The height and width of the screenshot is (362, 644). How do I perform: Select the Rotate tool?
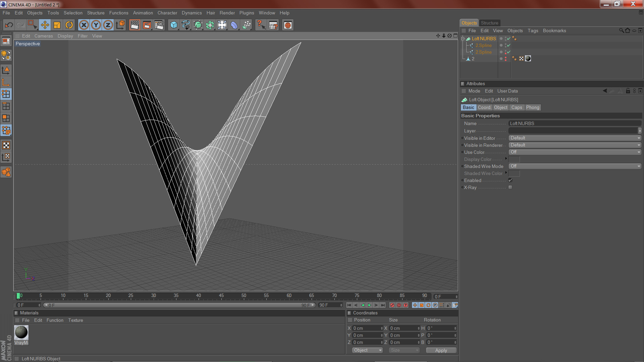pyautogui.click(x=69, y=25)
